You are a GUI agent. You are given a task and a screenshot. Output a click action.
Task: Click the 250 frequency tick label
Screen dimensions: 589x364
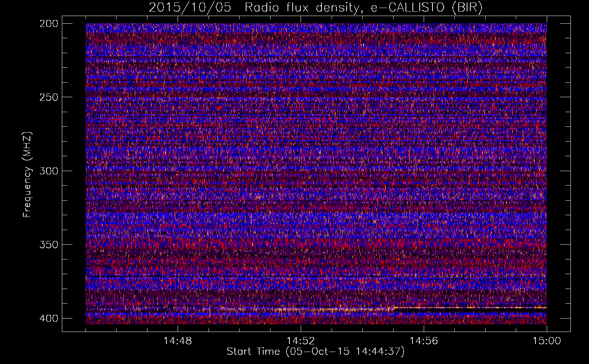coord(48,97)
